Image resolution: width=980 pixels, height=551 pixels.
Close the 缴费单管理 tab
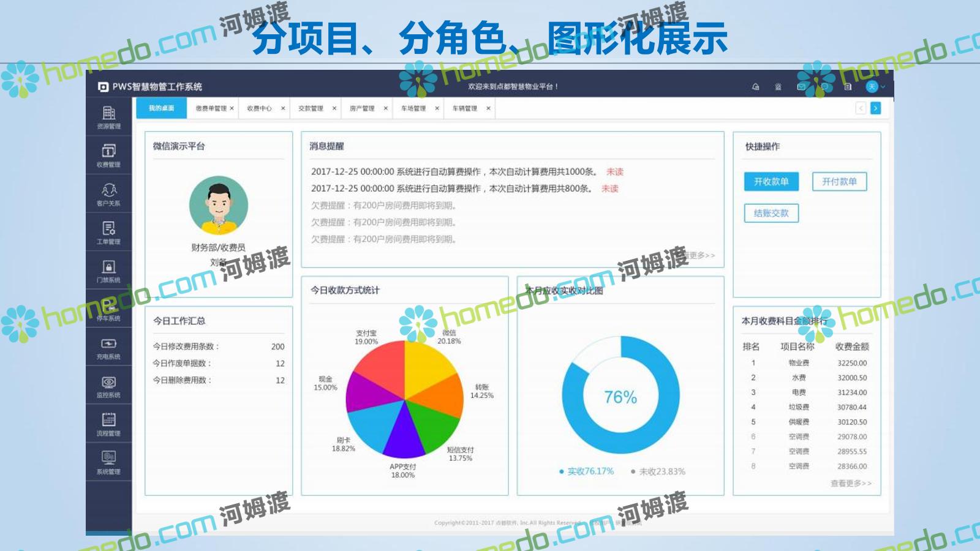(232, 108)
